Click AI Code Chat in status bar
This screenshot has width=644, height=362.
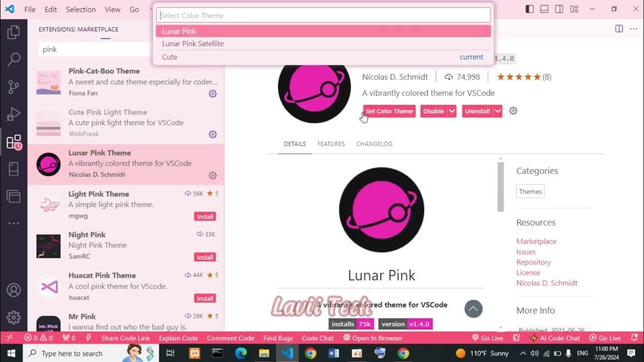click(x=555, y=338)
